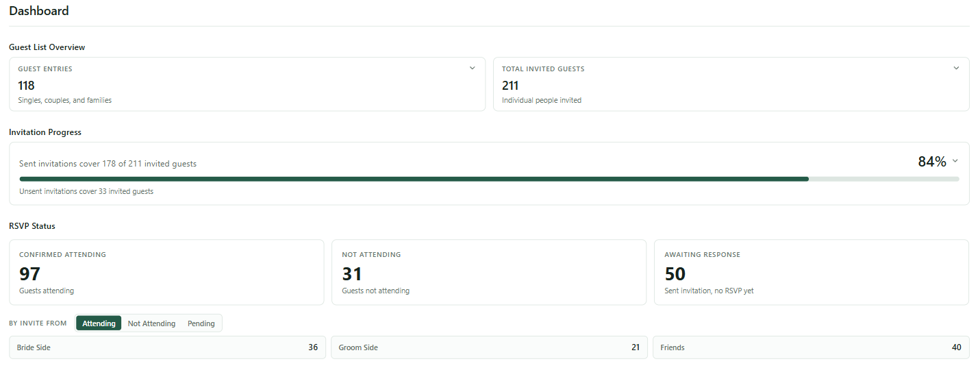Click the 31 not attending number
Image resolution: width=980 pixels, height=368 pixels.
tap(352, 273)
